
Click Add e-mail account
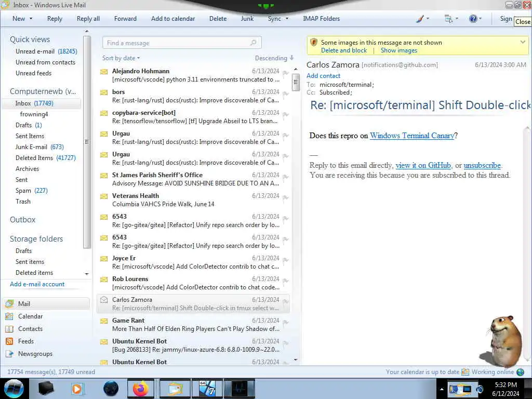tap(37, 284)
